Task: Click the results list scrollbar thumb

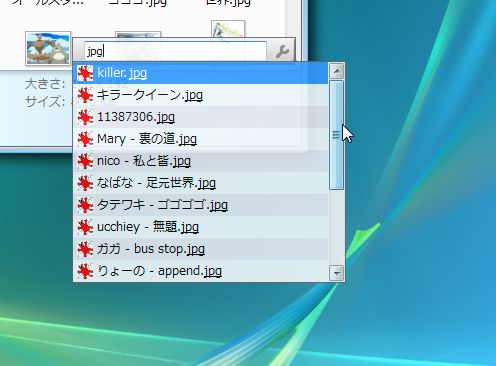Action: click(x=337, y=135)
